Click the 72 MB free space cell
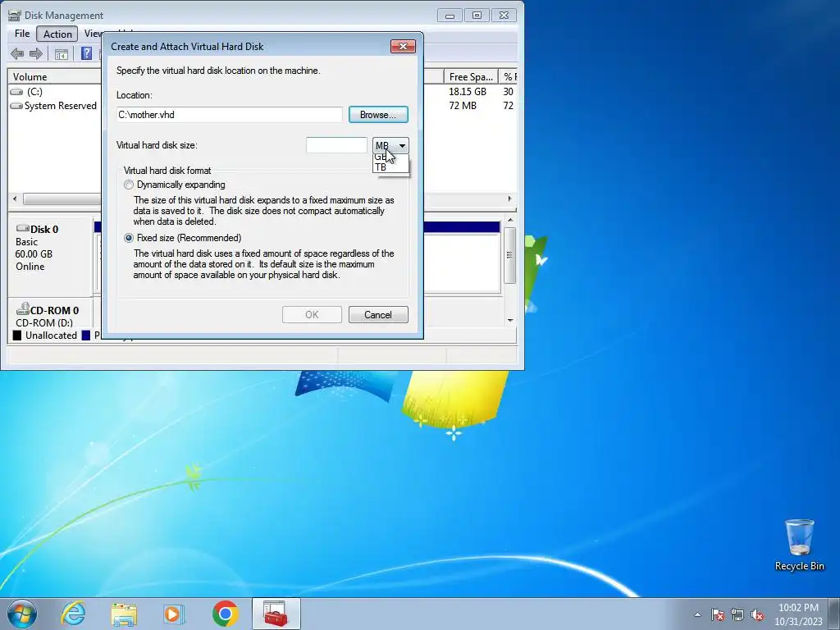Viewport: 840px width, 630px height. [x=463, y=106]
